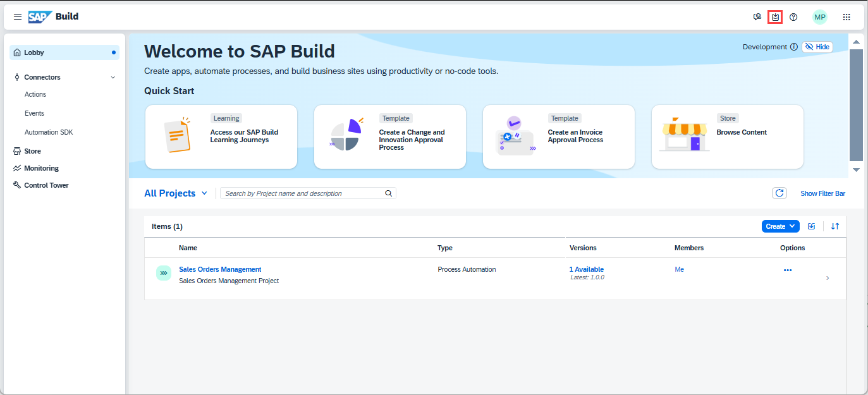Viewport: 868px width, 395px height.
Task: Click the Versions column header
Action: [583, 248]
